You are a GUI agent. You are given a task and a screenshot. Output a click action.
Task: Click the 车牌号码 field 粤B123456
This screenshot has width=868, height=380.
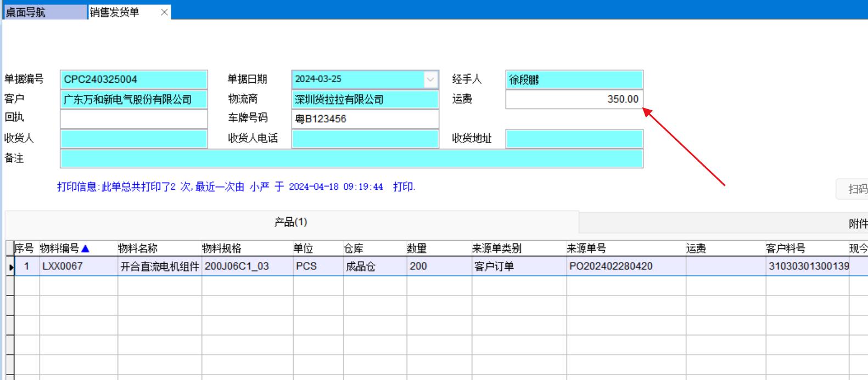pos(365,119)
